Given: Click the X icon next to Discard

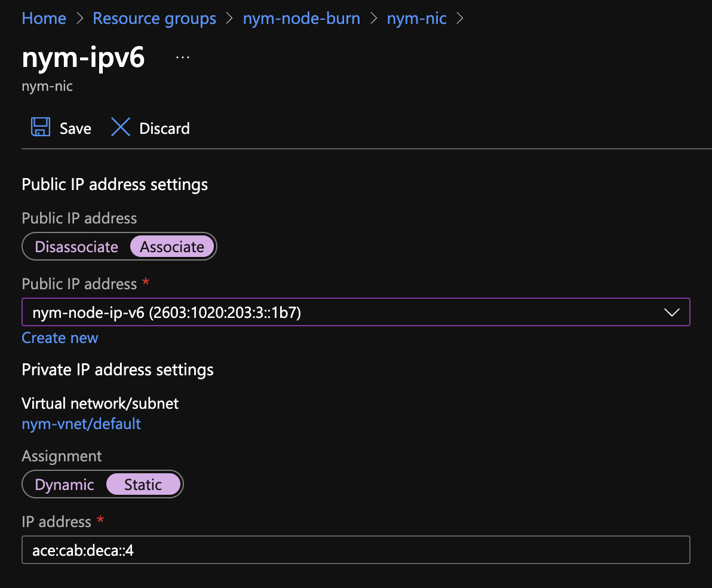Looking at the screenshot, I should tap(121, 127).
